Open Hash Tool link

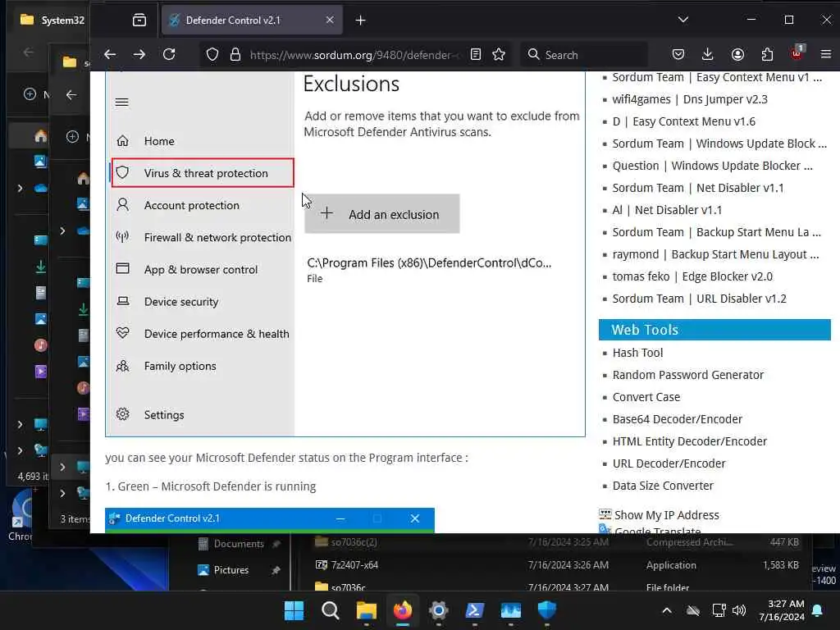pos(637,353)
